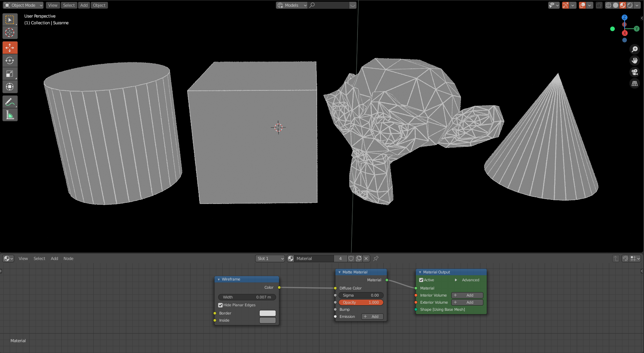Activate the Rotate tool

coord(10,61)
